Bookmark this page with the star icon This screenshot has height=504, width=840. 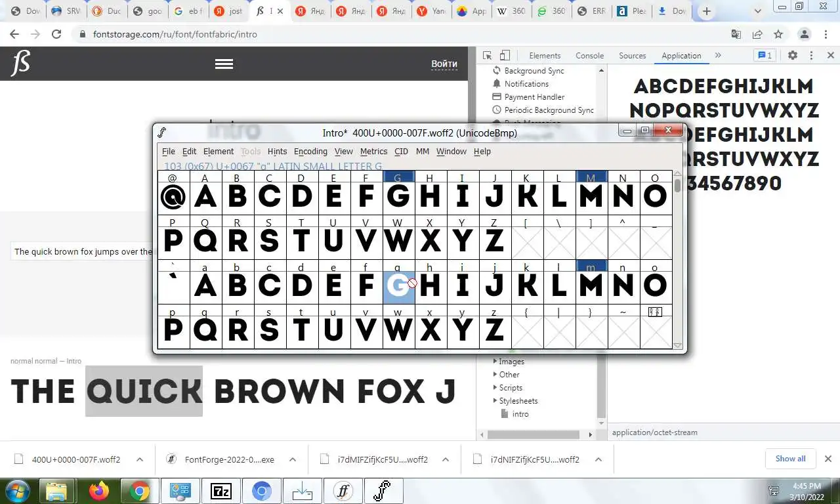click(778, 34)
